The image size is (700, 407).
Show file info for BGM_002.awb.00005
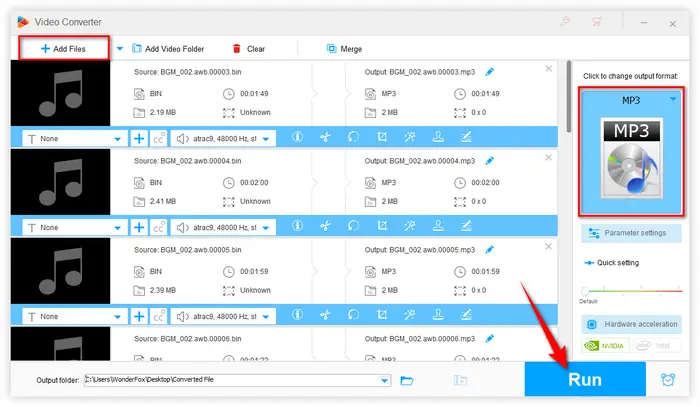click(x=297, y=315)
